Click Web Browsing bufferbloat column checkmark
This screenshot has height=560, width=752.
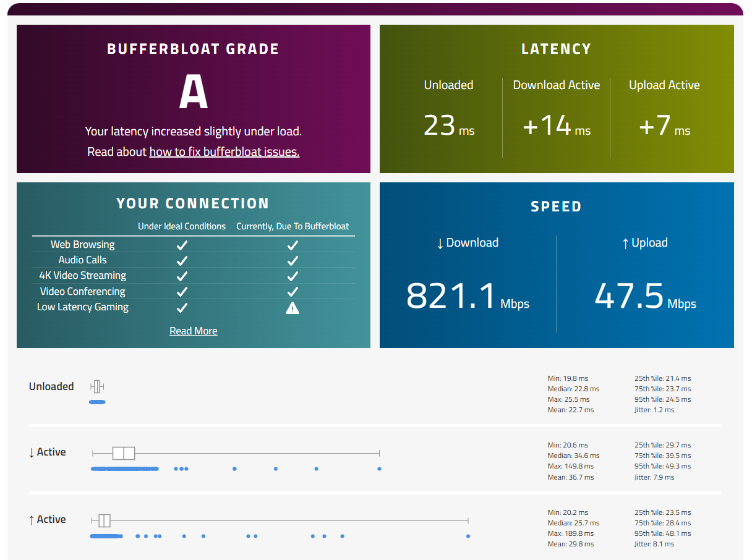pos(293,245)
